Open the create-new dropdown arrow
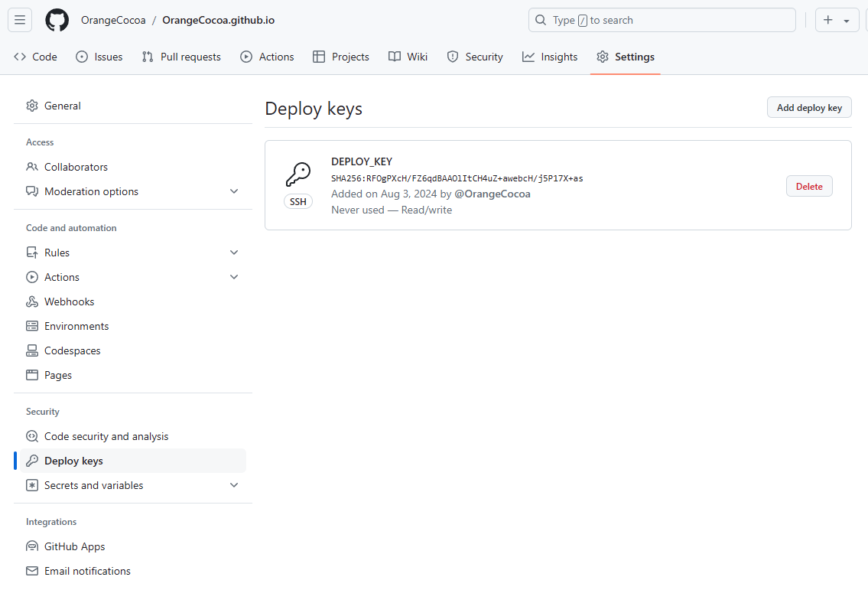The height and width of the screenshot is (603, 868). (847, 21)
